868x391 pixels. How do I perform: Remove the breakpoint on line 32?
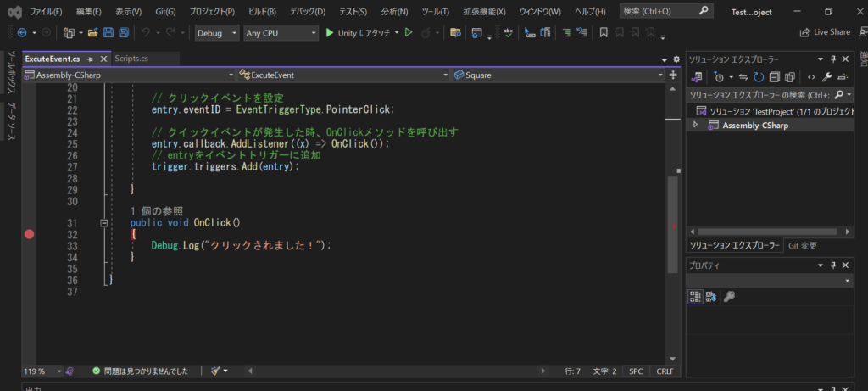(x=30, y=234)
